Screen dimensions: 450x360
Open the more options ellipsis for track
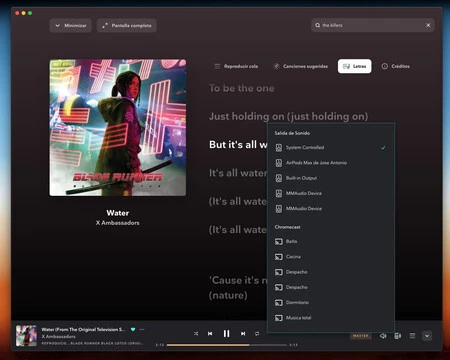142,329
